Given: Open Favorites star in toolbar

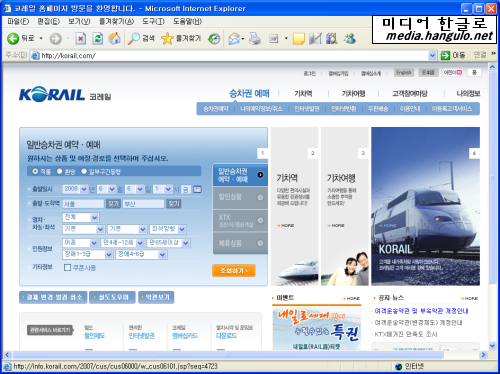Looking at the screenshot, I should [x=167, y=39].
